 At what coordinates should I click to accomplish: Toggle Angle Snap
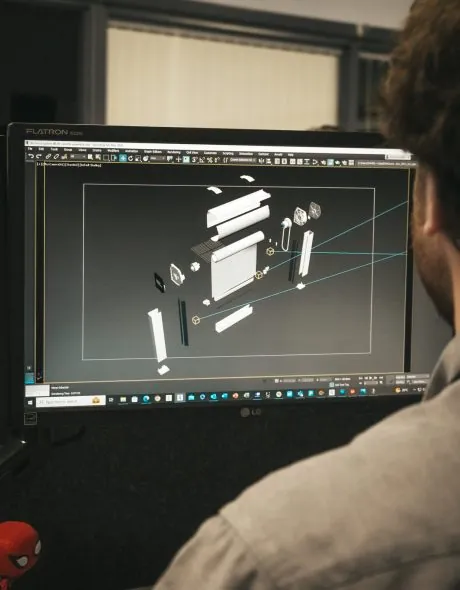click(202, 160)
